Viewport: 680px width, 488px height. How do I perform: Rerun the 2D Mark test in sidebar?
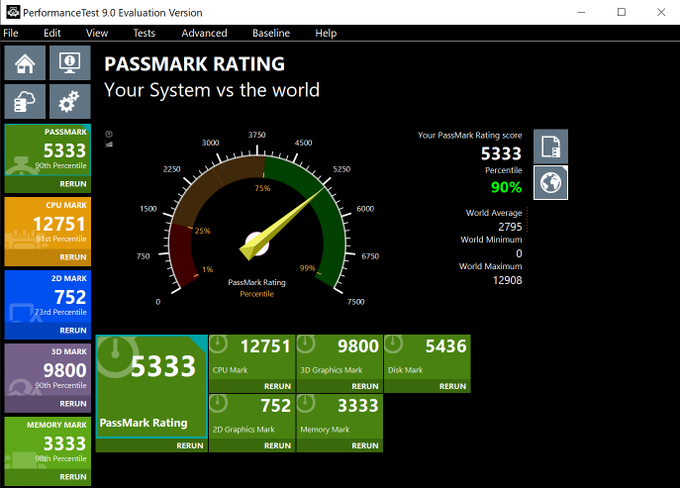(73, 331)
